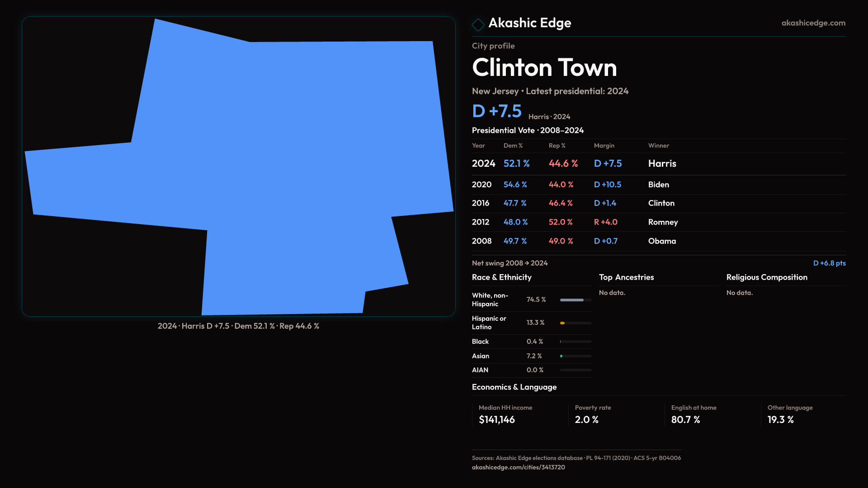
Task: Click the Asian green percentage bar
Action: click(x=562, y=356)
